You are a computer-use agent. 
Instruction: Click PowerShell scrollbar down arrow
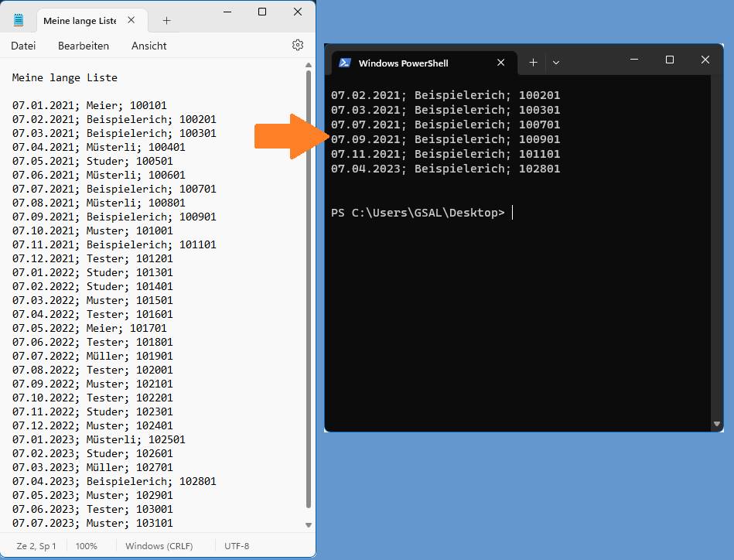tap(717, 424)
